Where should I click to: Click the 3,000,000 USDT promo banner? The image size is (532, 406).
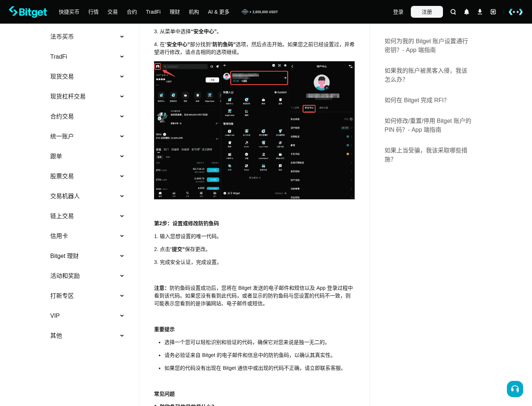(x=260, y=12)
